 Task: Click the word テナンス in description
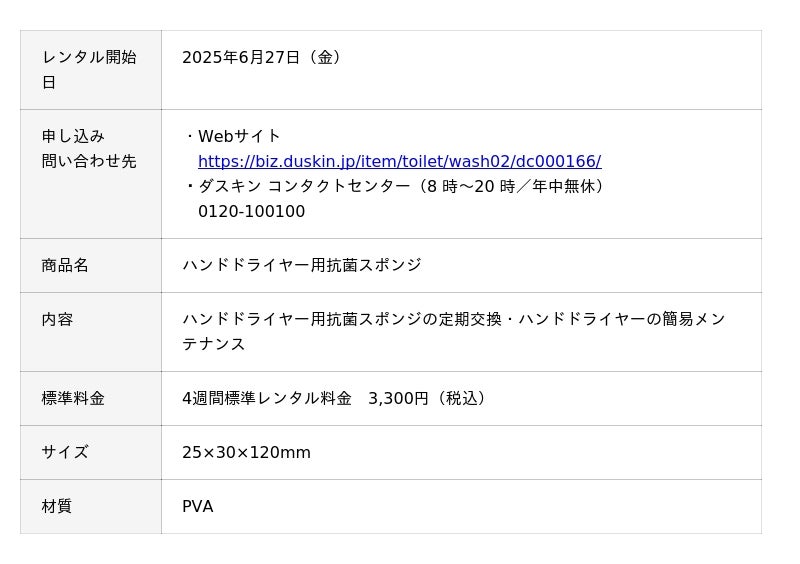[x=214, y=344]
